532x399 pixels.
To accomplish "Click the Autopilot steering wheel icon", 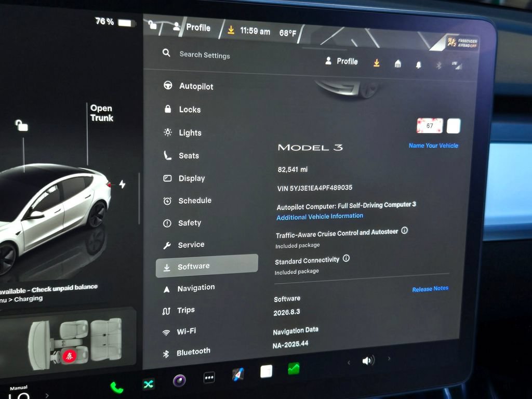I will (x=168, y=85).
